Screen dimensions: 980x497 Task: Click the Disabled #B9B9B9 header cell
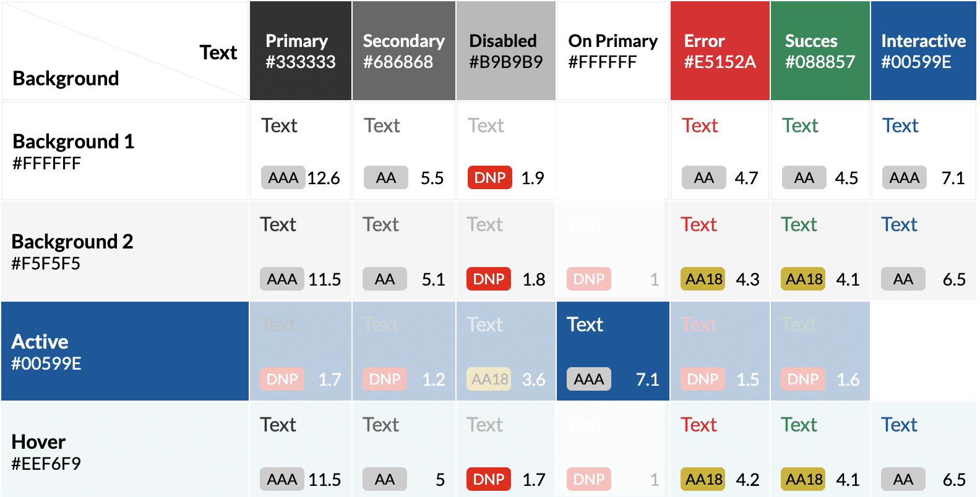pyautogui.click(x=505, y=51)
